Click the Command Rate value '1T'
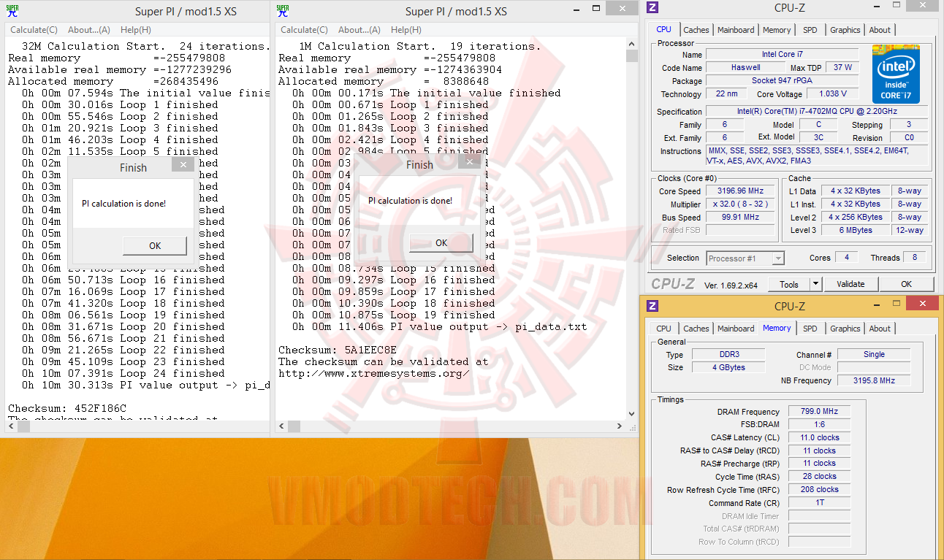 click(820, 502)
